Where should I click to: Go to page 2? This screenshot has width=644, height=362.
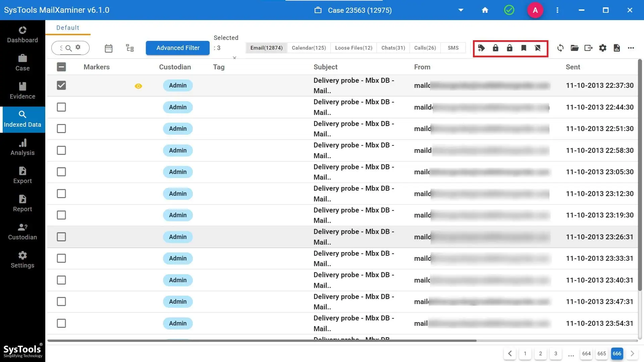click(x=540, y=353)
